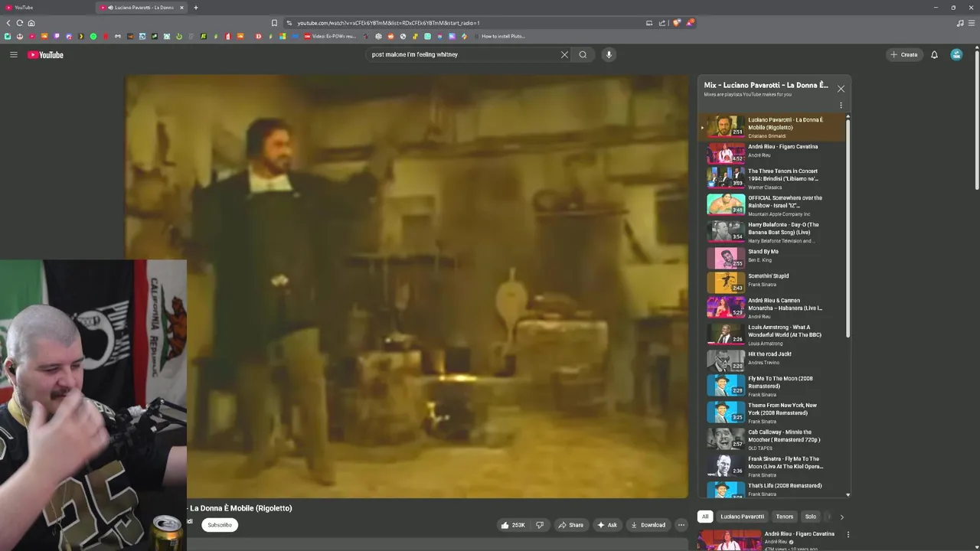The width and height of the screenshot is (980, 551).
Task: Share this page from the address bar
Action: [662, 23]
